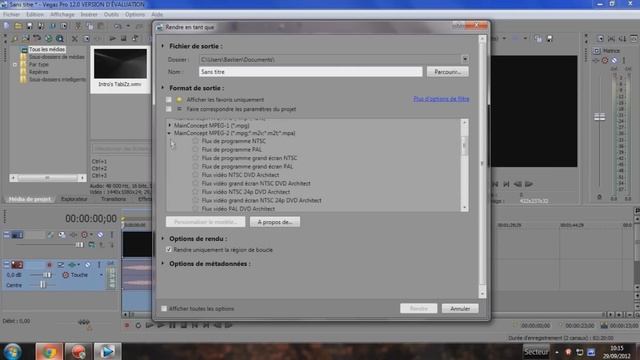This screenshot has width=640, height=360.
Task: Select 'Flux de programme PAL' template
Action: (231, 149)
